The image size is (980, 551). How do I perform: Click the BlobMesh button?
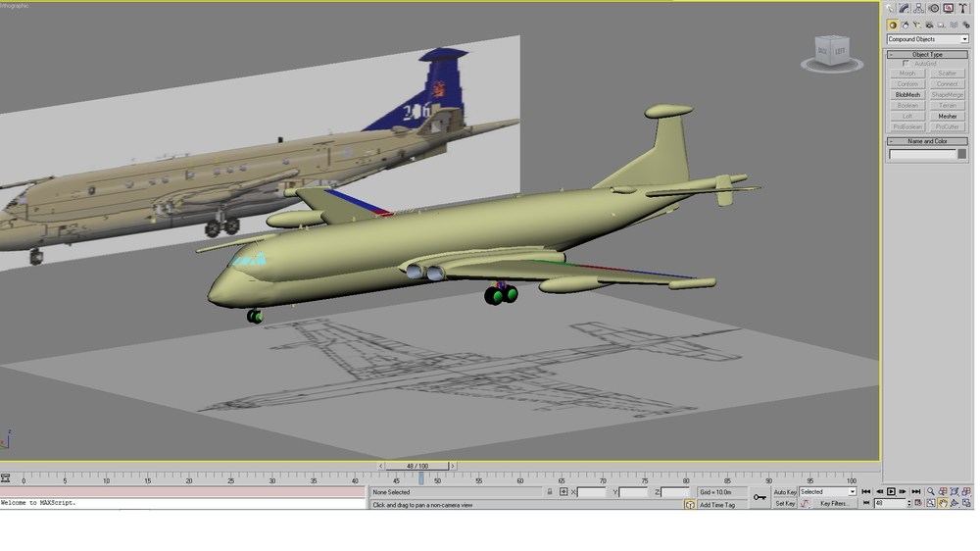907,95
